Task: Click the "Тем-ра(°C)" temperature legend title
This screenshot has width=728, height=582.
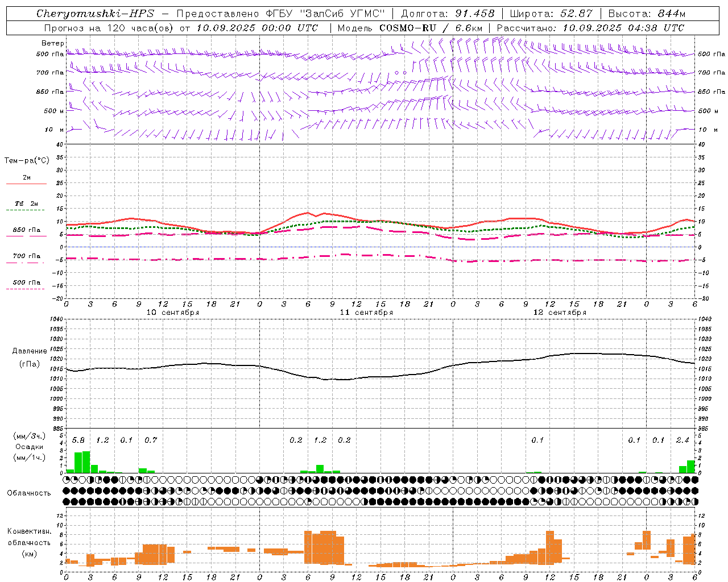Action: click(27, 161)
